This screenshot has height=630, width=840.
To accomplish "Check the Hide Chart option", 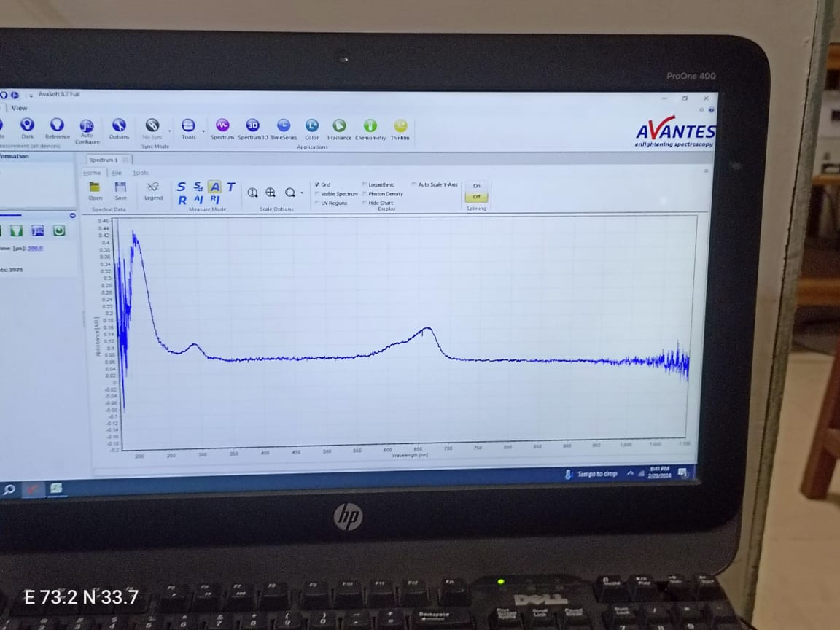I will click(365, 203).
